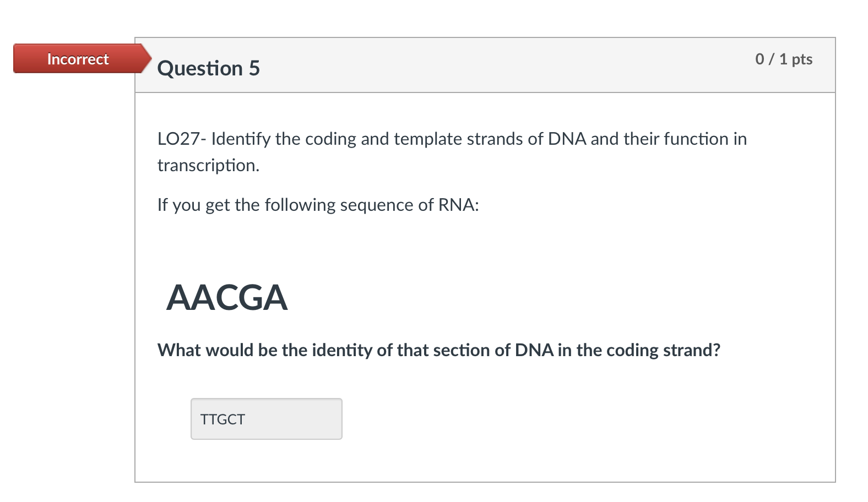Screen dimensions: 868x502
Task: Click the gray question header bar background
Action: 485,65
